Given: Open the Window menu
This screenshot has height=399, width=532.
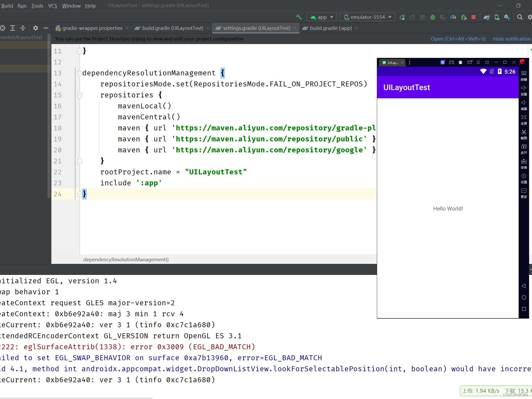Looking at the screenshot, I should pyautogui.click(x=71, y=5).
